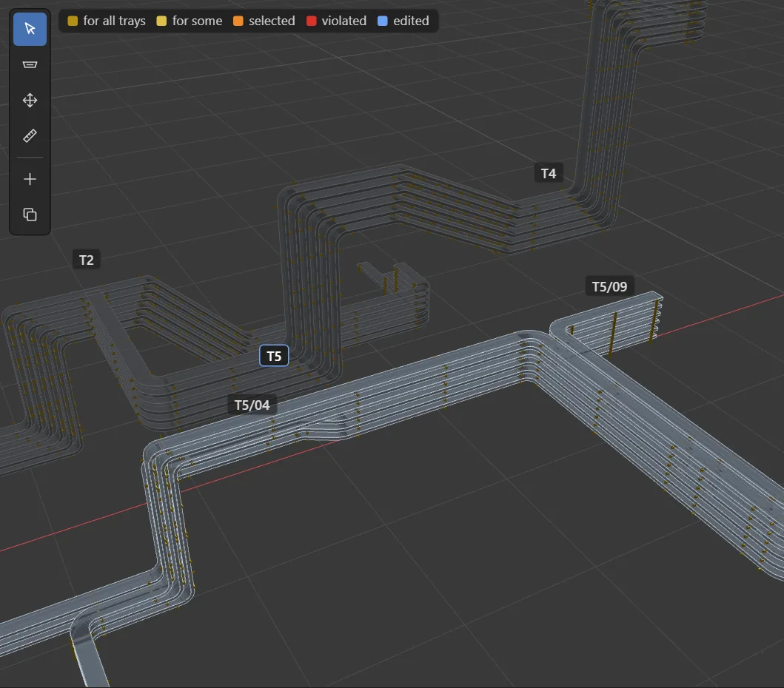
Task: Choose the cable tray tool icon
Action: tap(30, 64)
